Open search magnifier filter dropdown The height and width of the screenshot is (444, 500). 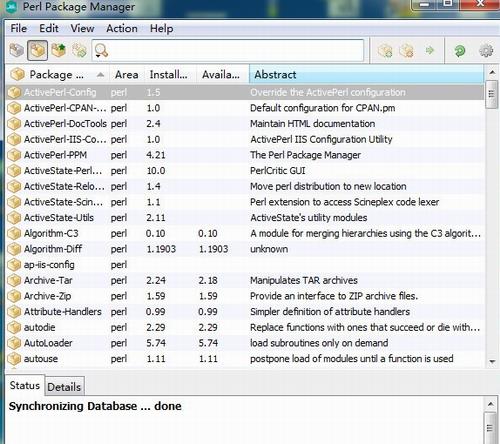pos(101,51)
